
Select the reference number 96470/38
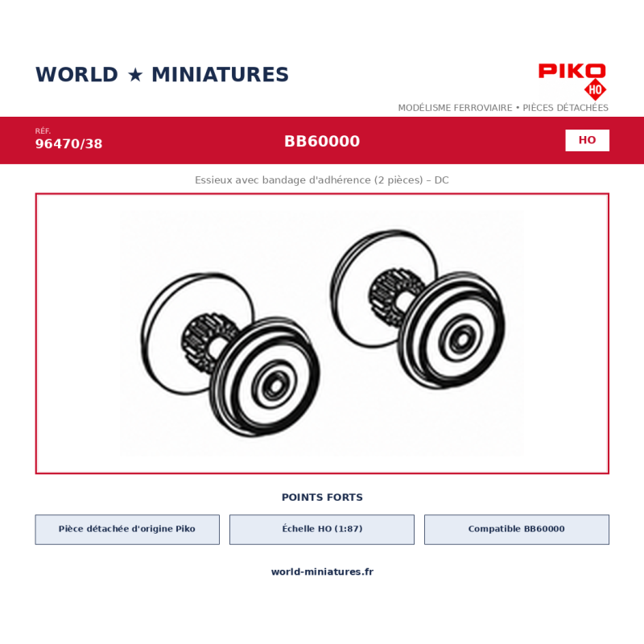[68, 144]
